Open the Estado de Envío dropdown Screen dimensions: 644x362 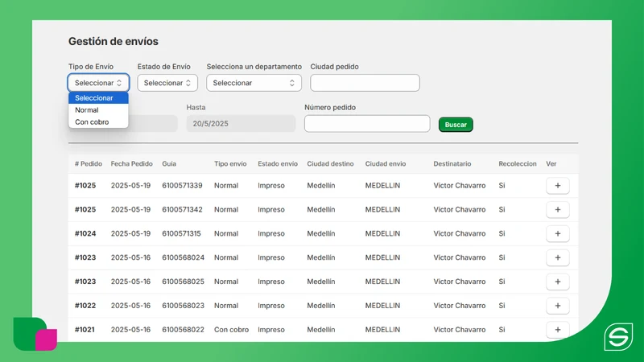point(167,83)
